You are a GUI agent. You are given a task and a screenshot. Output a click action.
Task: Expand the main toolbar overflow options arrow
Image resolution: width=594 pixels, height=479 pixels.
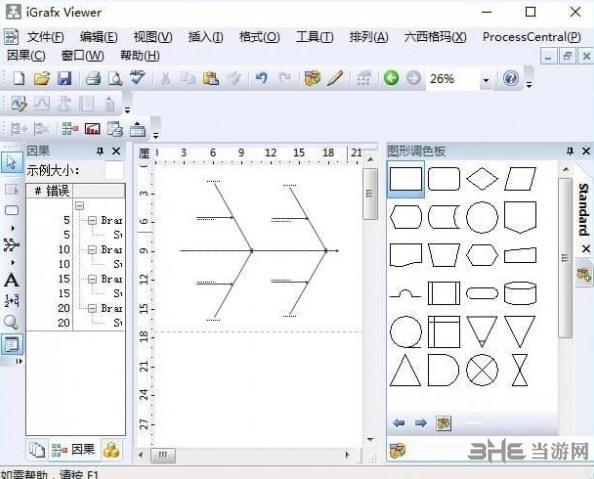pos(529,84)
